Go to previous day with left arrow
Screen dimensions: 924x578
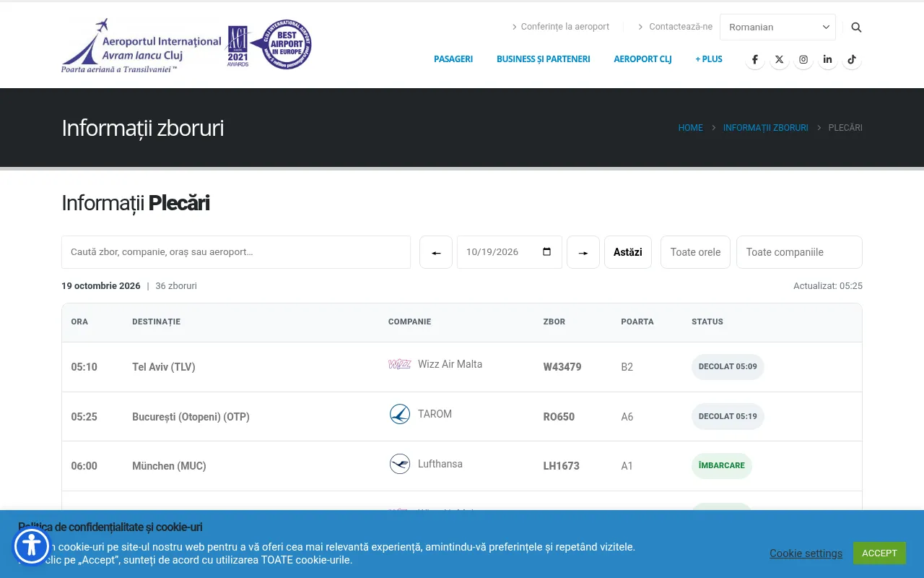[436, 252]
